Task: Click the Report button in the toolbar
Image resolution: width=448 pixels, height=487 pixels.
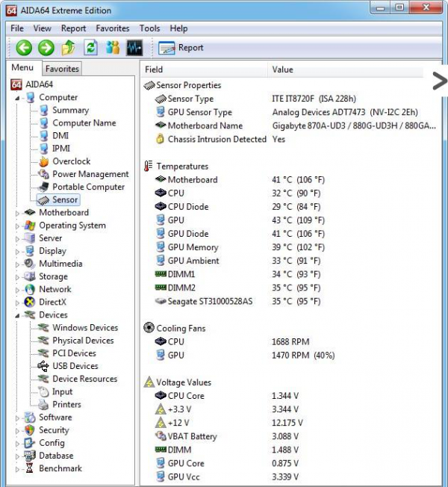Action: pyautogui.click(x=181, y=48)
